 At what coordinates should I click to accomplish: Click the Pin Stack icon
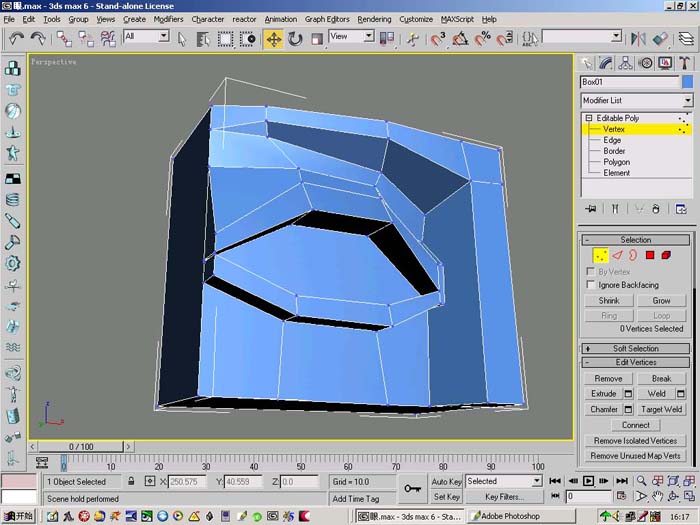(591, 209)
